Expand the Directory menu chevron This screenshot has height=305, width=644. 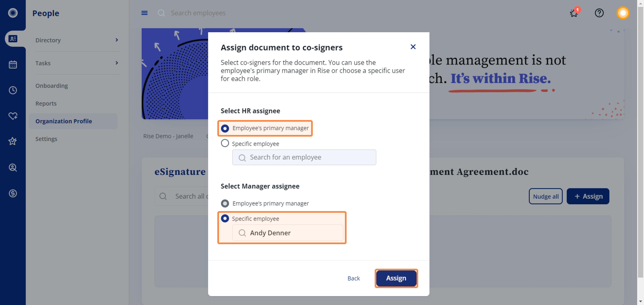(117, 40)
